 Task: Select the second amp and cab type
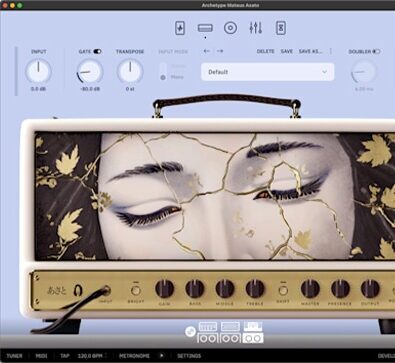(230, 333)
